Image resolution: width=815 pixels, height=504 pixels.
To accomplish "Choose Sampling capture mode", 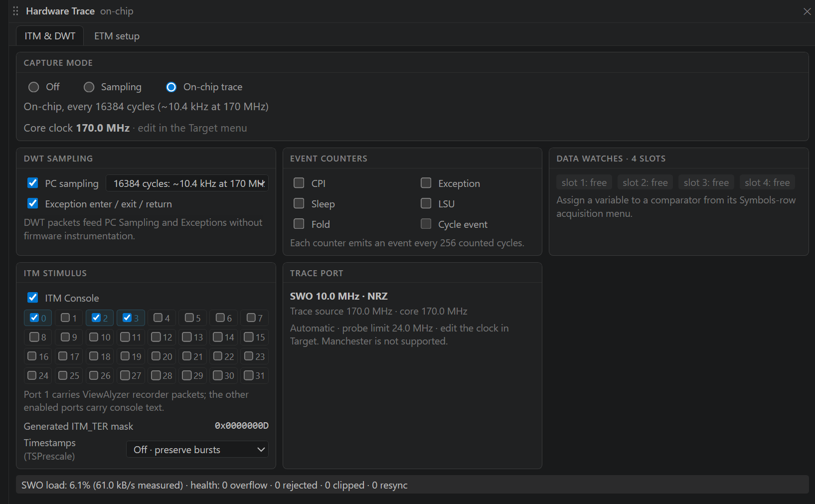I will pyautogui.click(x=89, y=87).
